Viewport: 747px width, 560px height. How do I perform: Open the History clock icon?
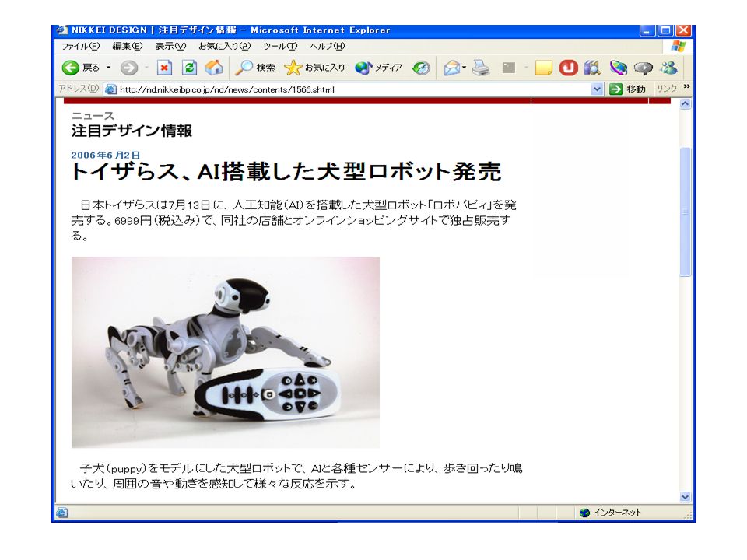[x=421, y=68]
